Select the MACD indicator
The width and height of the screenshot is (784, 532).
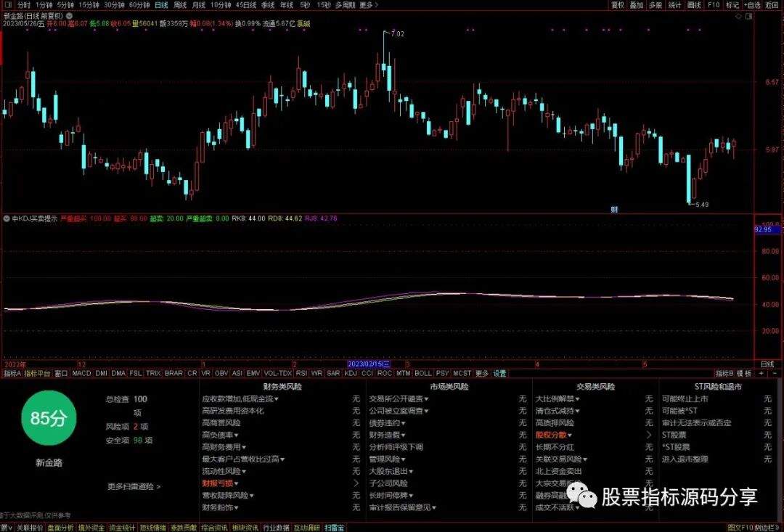point(81,374)
